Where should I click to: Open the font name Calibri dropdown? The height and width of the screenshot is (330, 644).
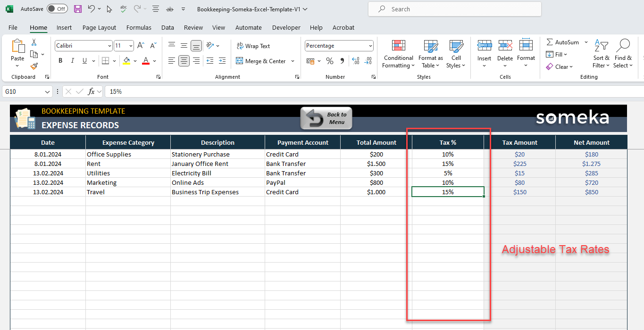[x=109, y=46]
